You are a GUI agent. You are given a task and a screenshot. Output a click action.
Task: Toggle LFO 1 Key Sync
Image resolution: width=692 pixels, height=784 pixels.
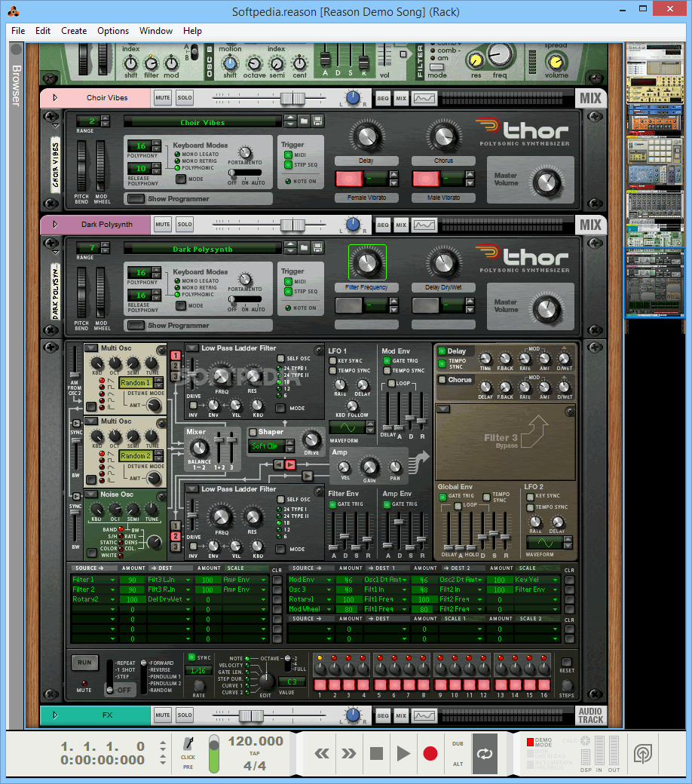click(332, 360)
